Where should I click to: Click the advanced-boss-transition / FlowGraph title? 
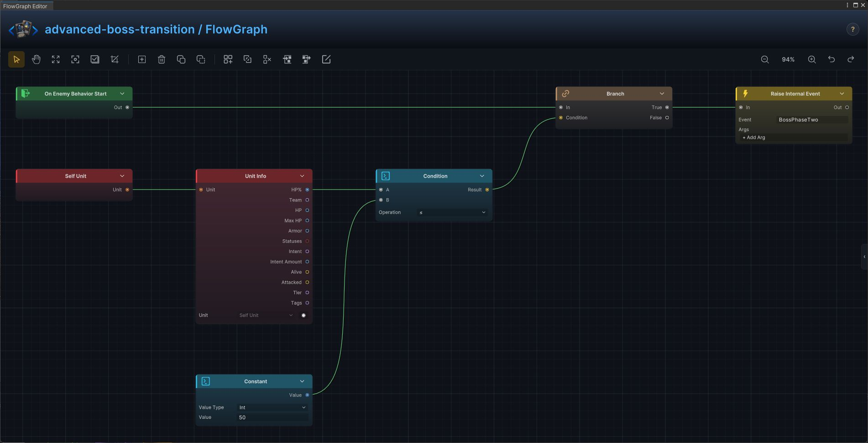pyautogui.click(x=156, y=29)
